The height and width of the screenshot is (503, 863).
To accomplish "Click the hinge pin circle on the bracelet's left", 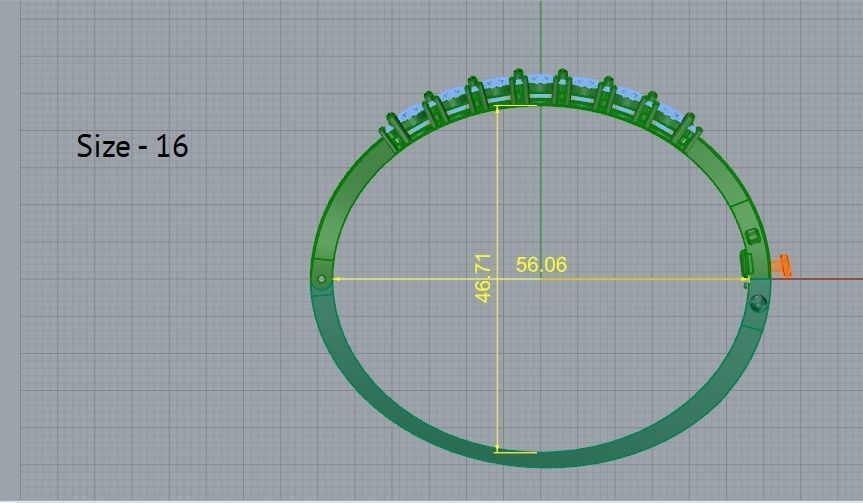I will tap(321, 280).
